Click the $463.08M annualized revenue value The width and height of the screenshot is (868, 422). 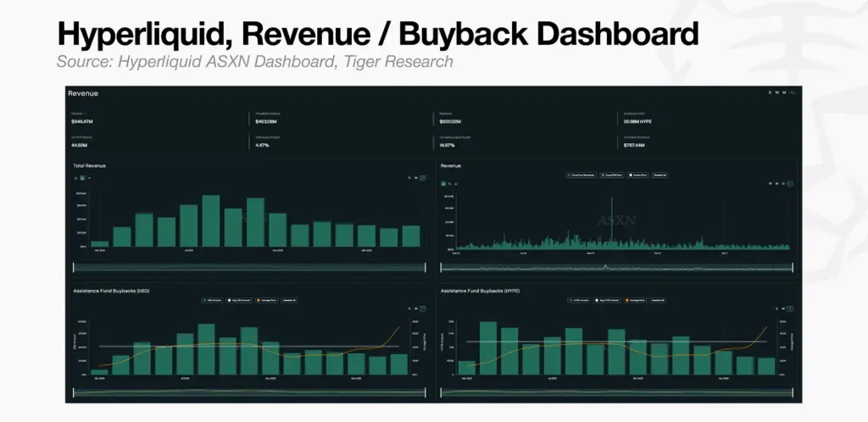click(267, 121)
